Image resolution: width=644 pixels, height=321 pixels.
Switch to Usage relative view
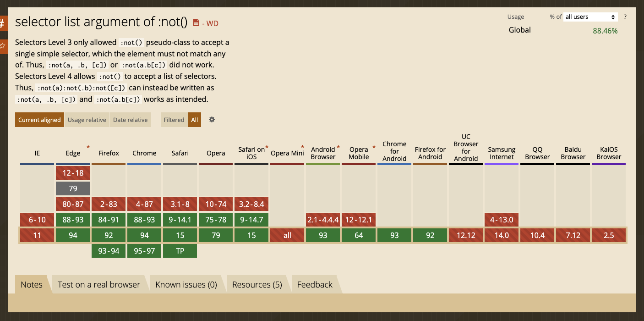(x=87, y=120)
